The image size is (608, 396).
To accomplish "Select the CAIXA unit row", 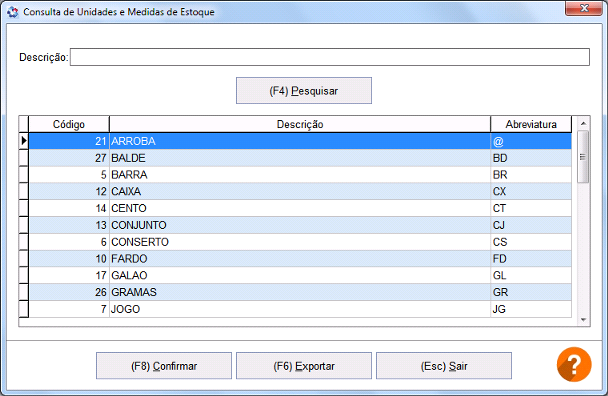I will click(300, 191).
